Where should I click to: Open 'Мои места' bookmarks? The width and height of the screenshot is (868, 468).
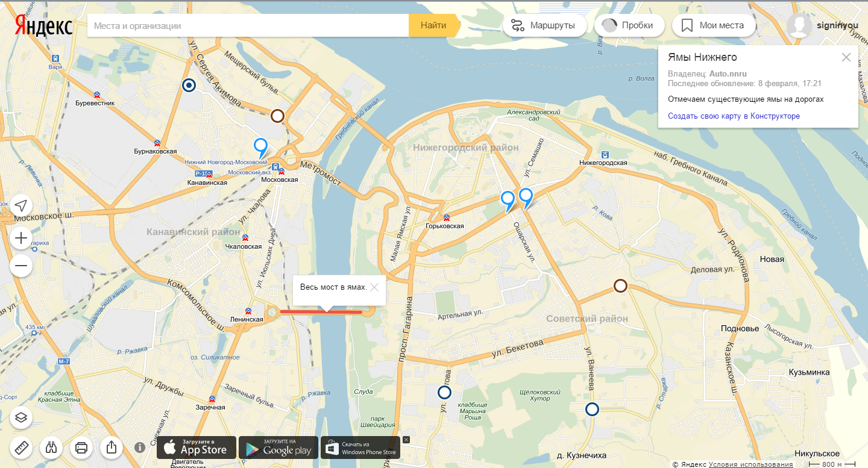pyautogui.click(x=714, y=25)
